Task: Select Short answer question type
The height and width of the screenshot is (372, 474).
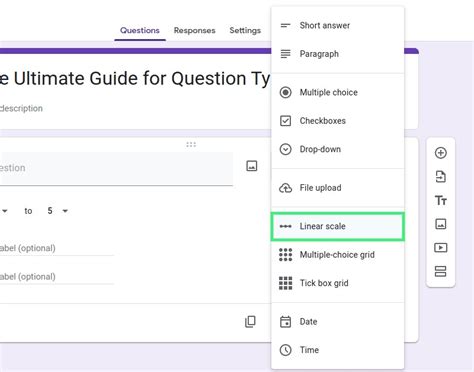Action: [338, 25]
